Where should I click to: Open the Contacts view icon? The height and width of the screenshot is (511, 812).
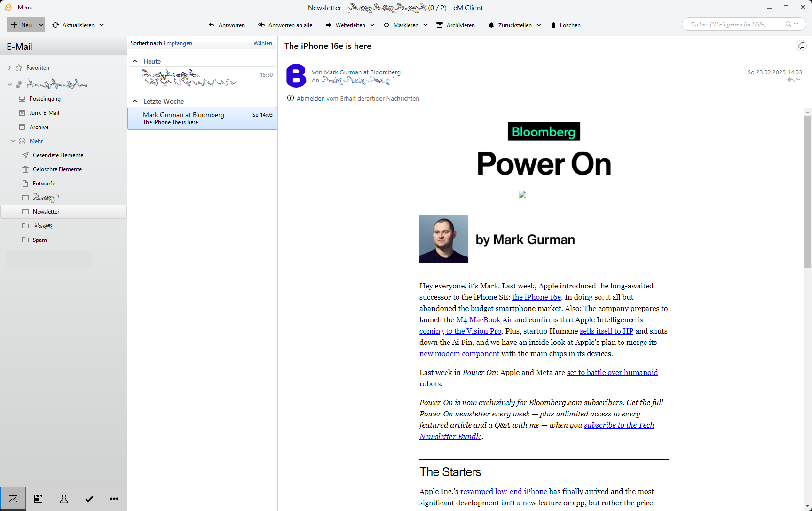(64, 499)
